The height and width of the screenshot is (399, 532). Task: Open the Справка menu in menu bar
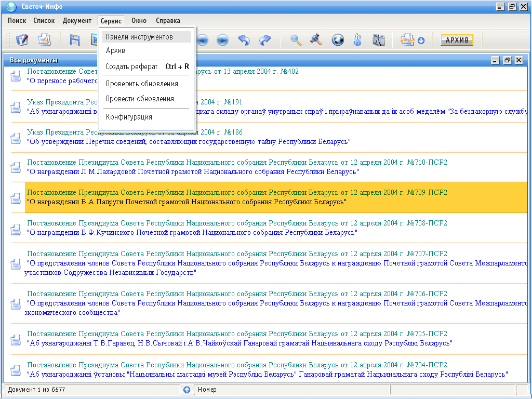[x=168, y=21]
